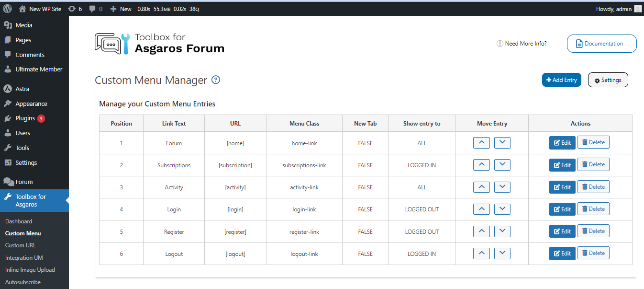
Task: Delete the Subscriptions menu entry
Action: [593, 164]
